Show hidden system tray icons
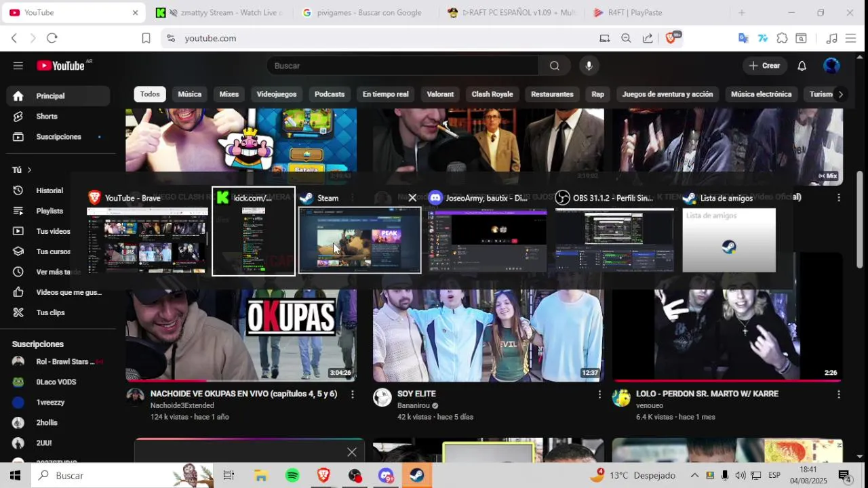 694,476
